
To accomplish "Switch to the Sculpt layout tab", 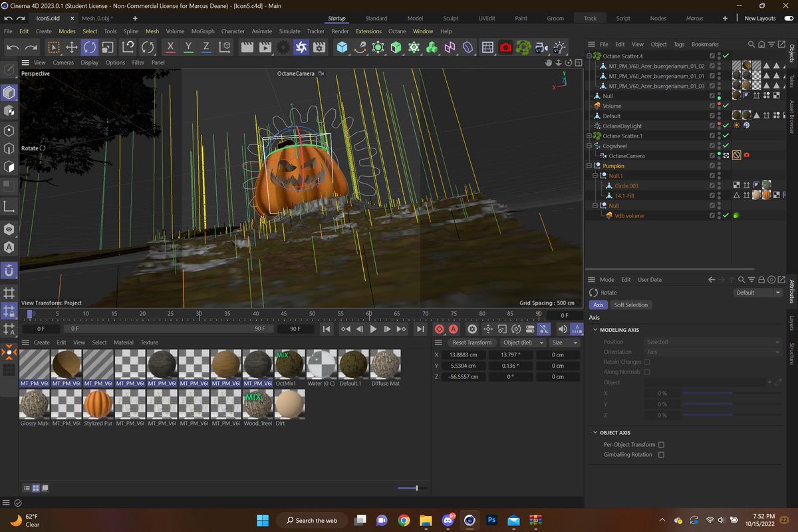I will tap(450, 18).
